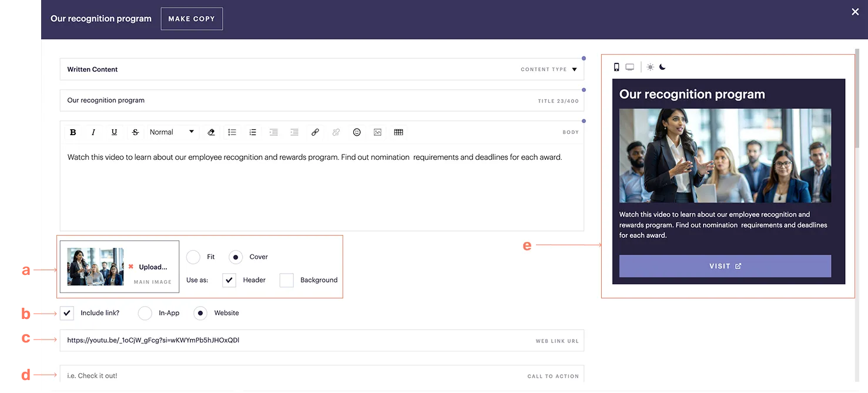The height and width of the screenshot is (393, 868).
Task: Insert an image into the body
Action: click(377, 132)
